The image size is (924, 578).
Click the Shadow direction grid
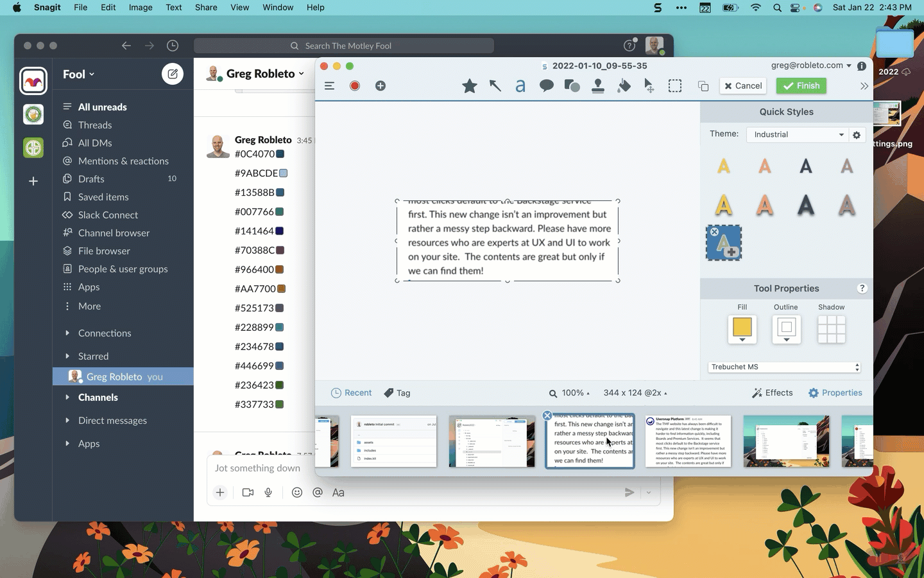[832, 329]
